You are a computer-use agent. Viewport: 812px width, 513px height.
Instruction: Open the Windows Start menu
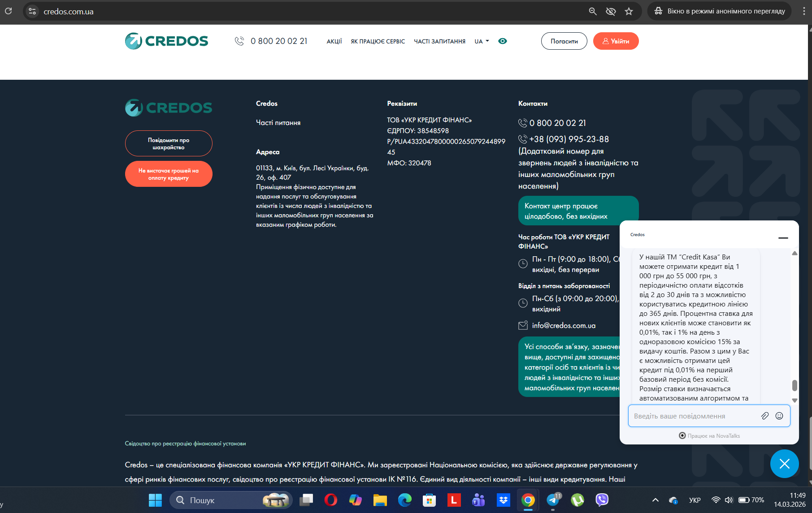tap(155, 500)
